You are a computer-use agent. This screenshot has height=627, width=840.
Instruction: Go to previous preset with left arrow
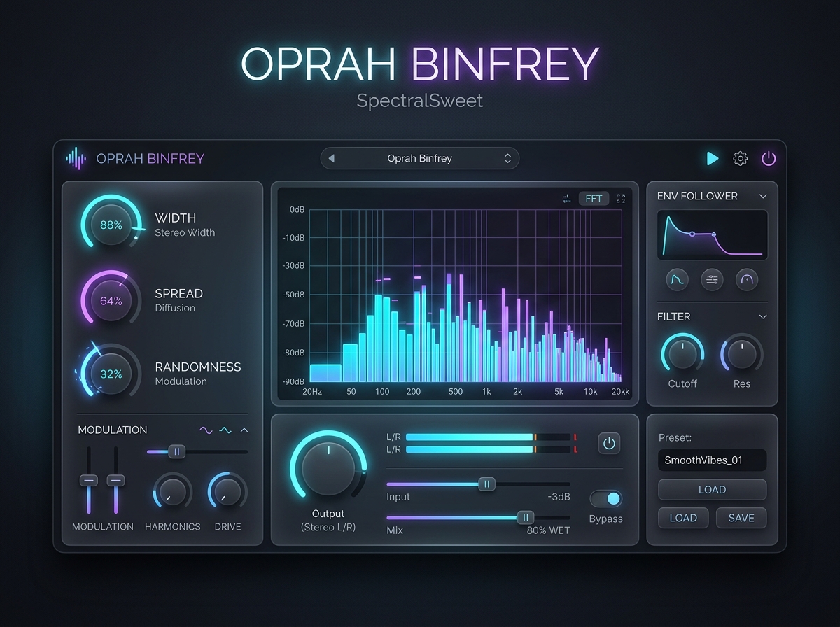point(331,159)
